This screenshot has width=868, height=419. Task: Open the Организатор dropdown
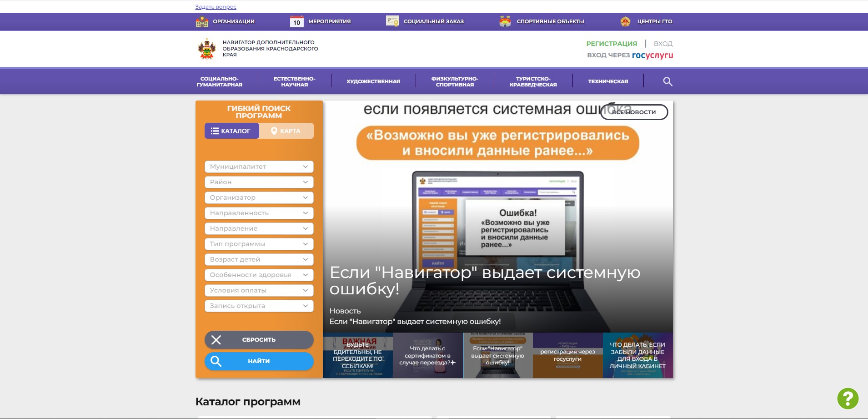pyautogui.click(x=259, y=197)
